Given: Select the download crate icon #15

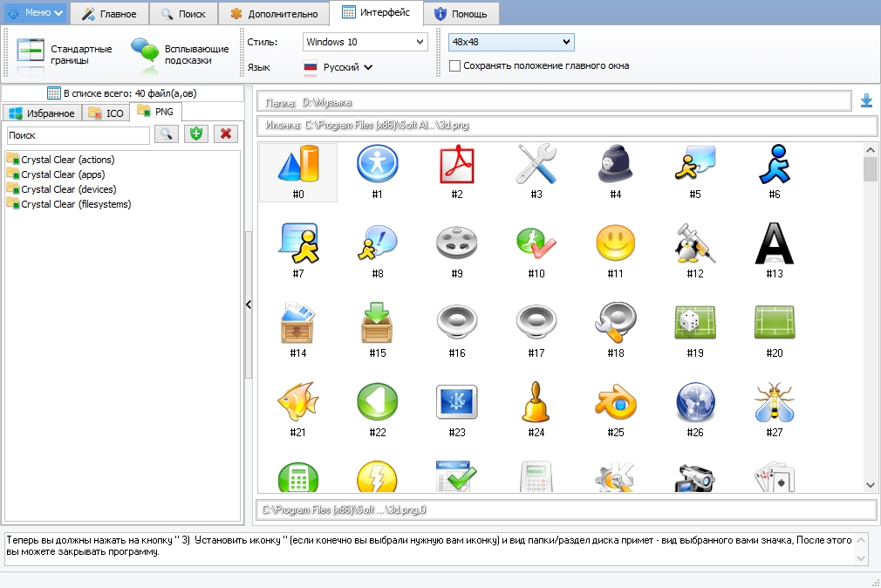Looking at the screenshot, I should pyautogui.click(x=378, y=323).
